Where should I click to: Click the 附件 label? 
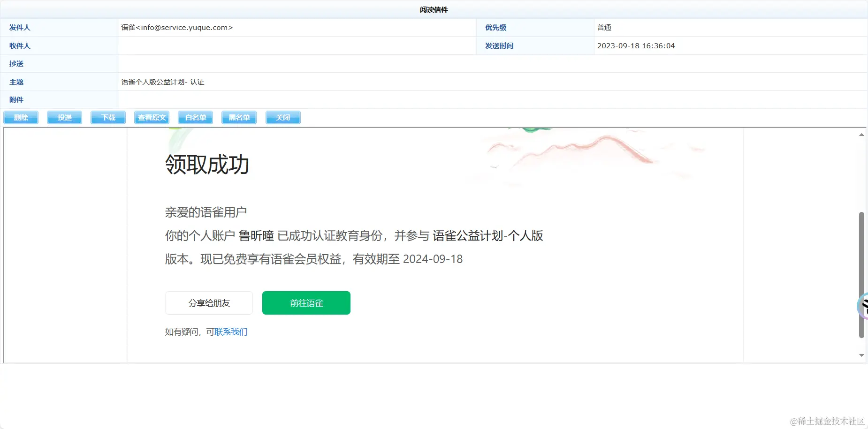coord(16,100)
